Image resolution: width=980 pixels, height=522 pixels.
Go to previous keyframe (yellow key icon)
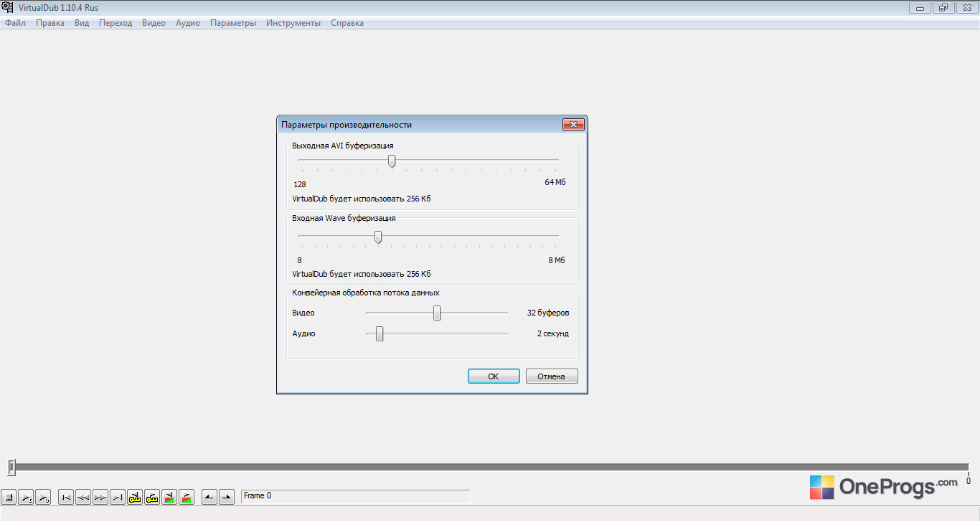[135, 497]
